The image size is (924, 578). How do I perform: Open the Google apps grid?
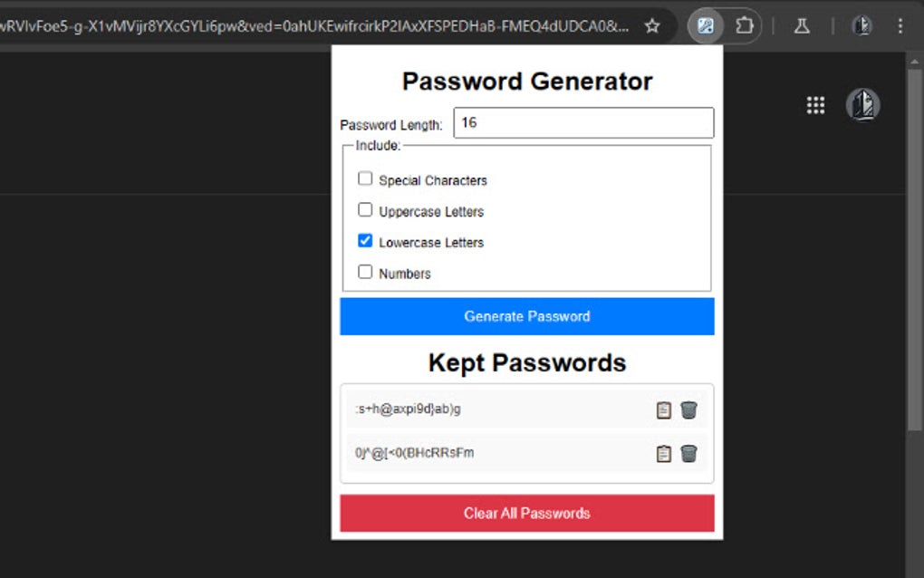point(815,105)
